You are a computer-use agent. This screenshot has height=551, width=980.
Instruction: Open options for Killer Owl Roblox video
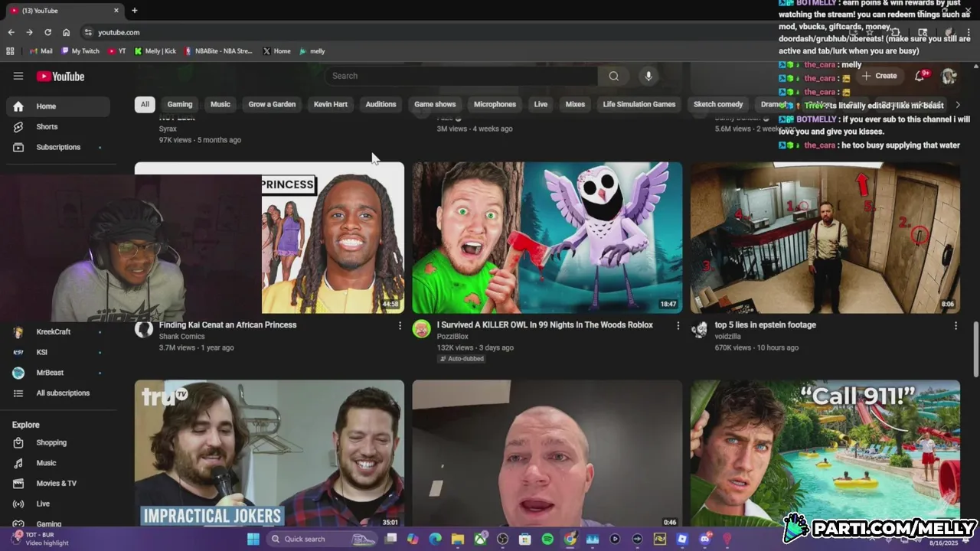point(678,326)
